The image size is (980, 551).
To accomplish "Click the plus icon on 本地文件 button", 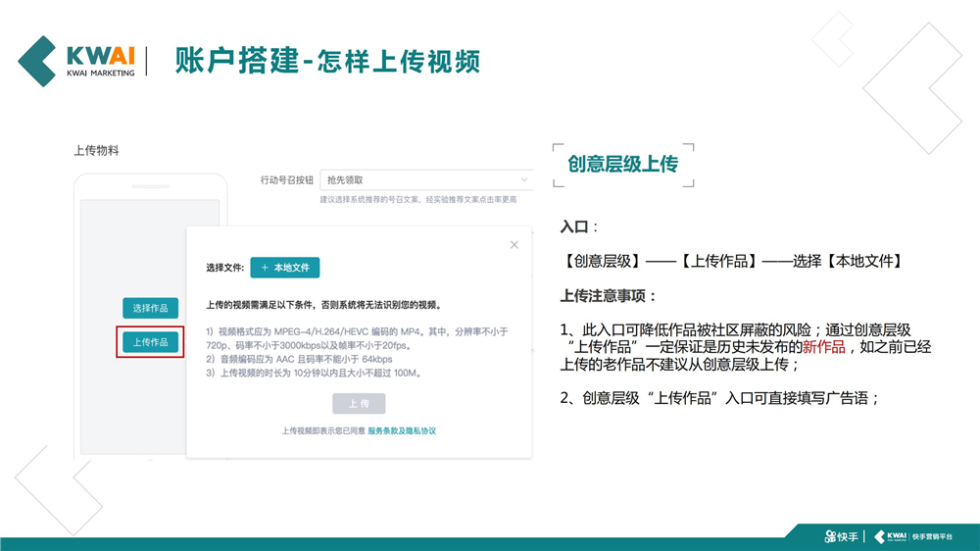I will point(265,268).
